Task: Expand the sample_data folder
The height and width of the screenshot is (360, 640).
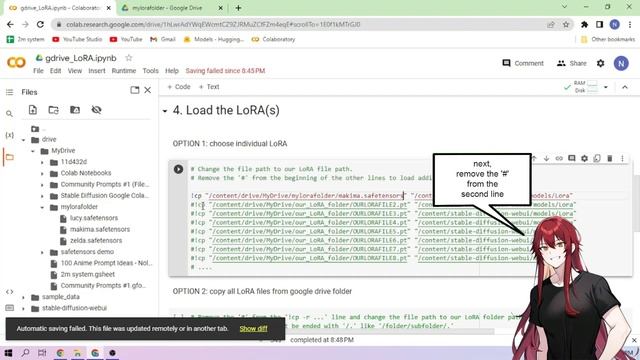Action: (x=24, y=297)
